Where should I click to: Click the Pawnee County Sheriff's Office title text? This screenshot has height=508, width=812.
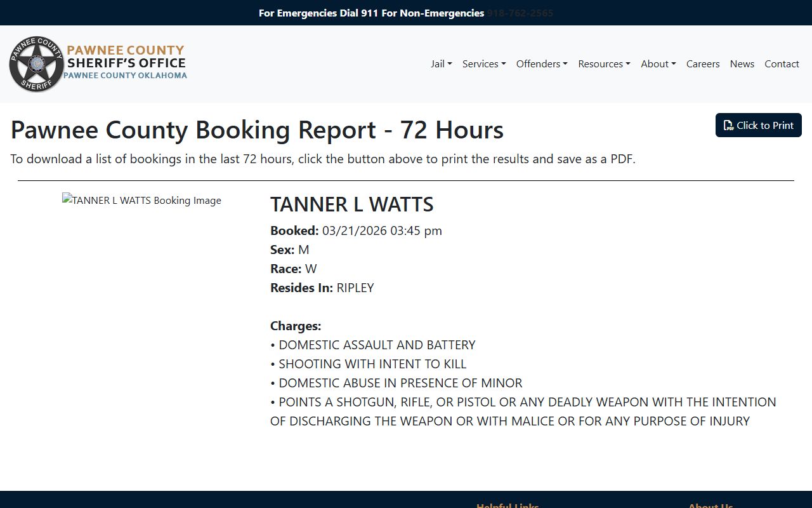[126, 62]
